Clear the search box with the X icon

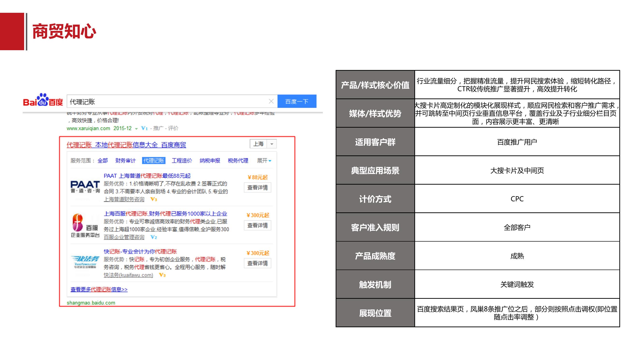(x=271, y=101)
